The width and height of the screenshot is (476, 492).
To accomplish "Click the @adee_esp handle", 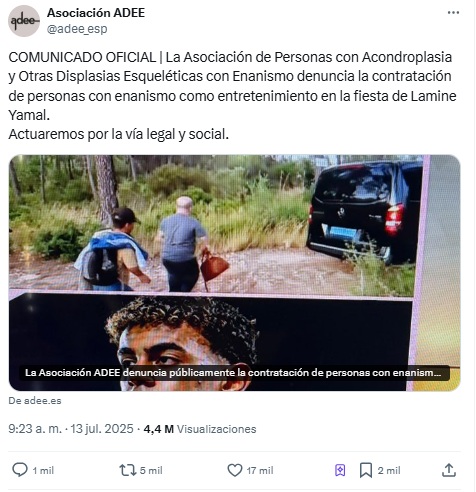I will point(77,29).
